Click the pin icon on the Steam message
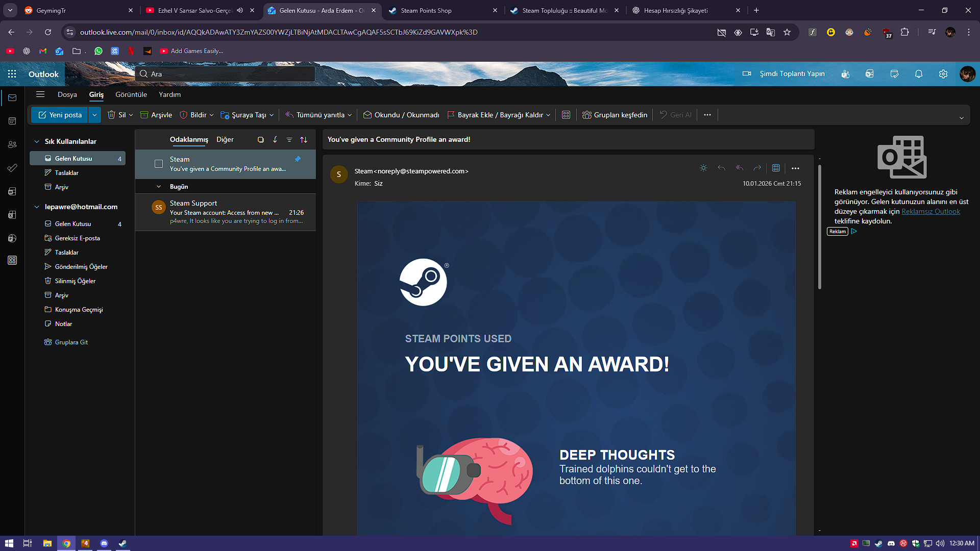Viewport: 980px width, 551px height. (298, 159)
